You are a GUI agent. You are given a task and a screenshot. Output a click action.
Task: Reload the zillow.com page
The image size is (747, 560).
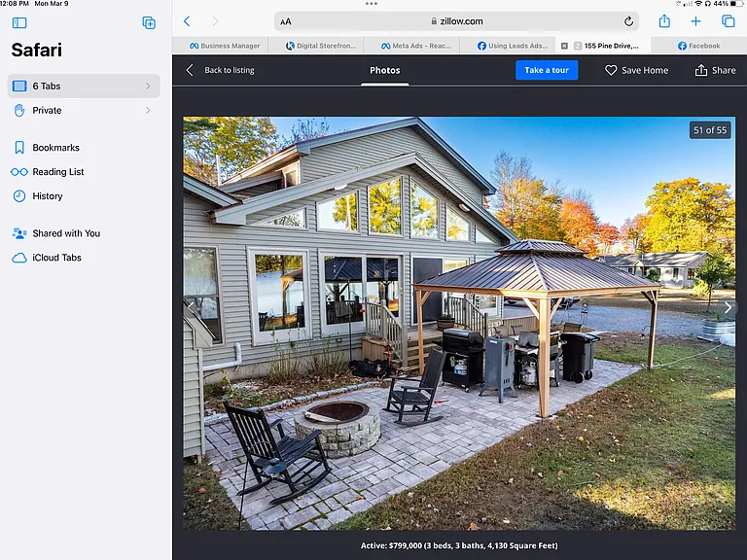628,21
